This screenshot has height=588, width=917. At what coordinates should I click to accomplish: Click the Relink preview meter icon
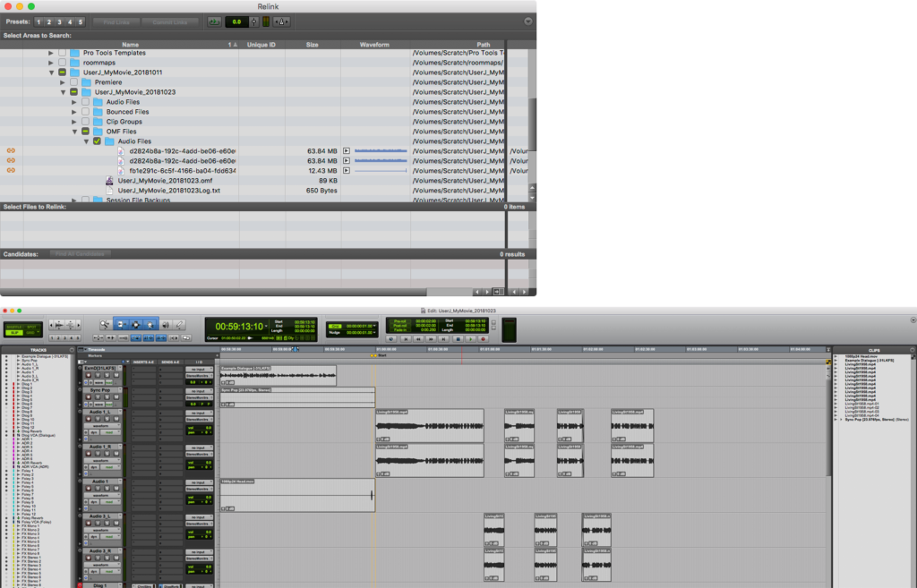(265, 21)
